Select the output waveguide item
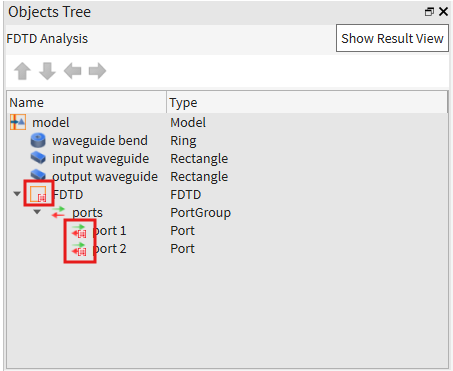This screenshot has height=371, width=453. click(x=105, y=176)
